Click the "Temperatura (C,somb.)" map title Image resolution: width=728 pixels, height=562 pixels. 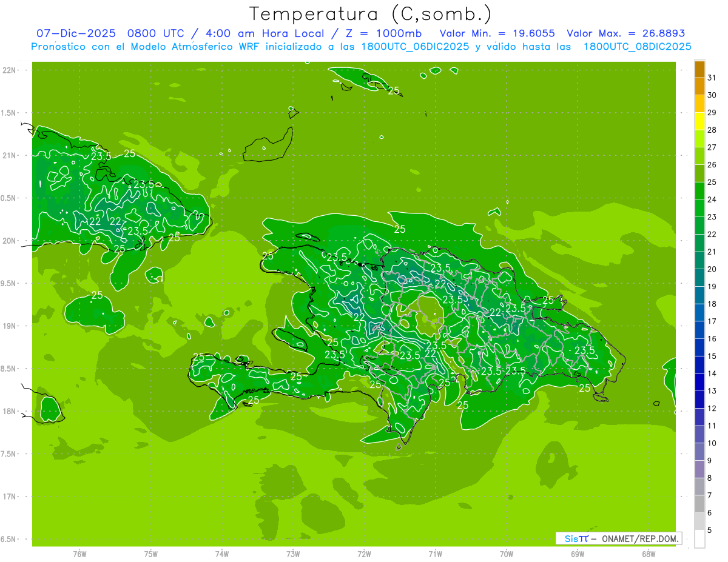pos(370,14)
